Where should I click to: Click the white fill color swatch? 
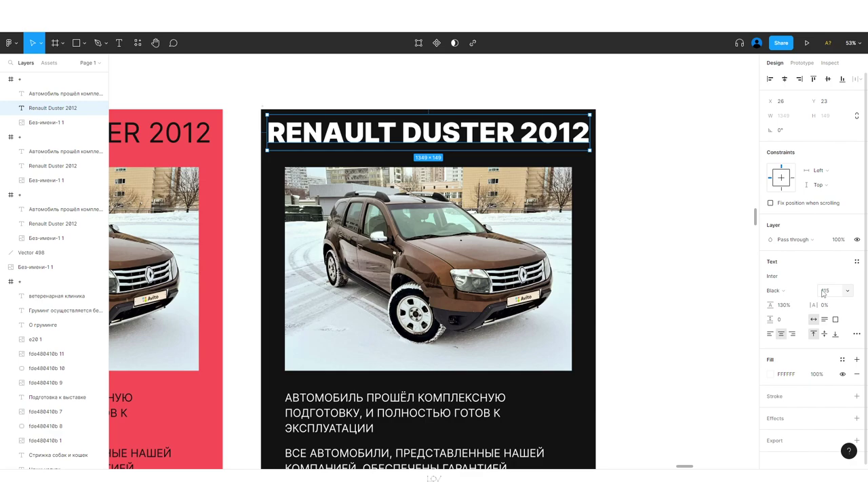coord(770,374)
